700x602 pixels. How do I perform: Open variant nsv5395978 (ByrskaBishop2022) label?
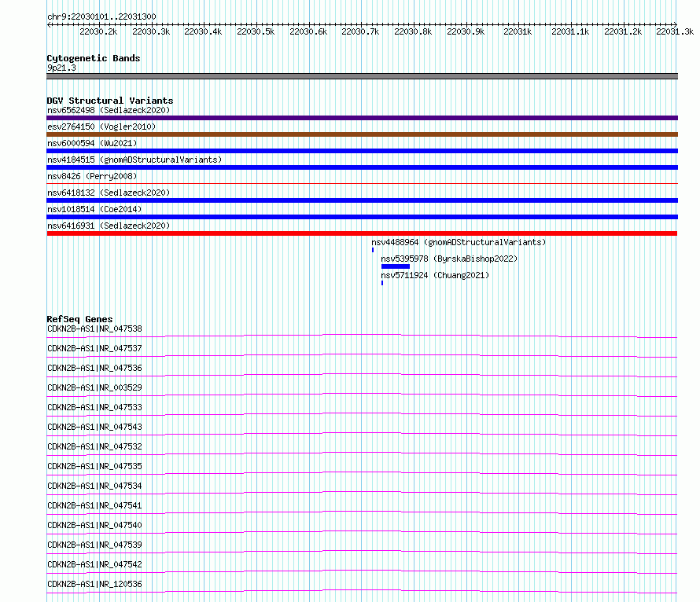click(x=449, y=259)
